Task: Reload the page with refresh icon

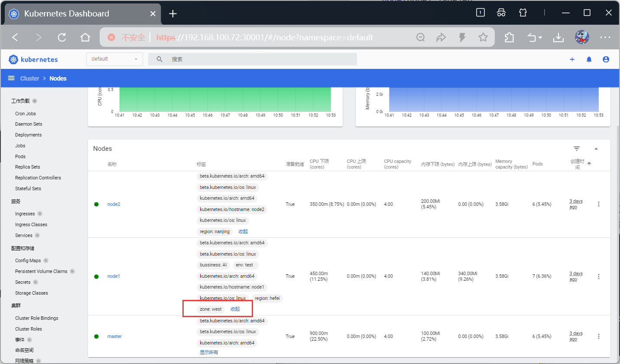Action: (x=62, y=38)
